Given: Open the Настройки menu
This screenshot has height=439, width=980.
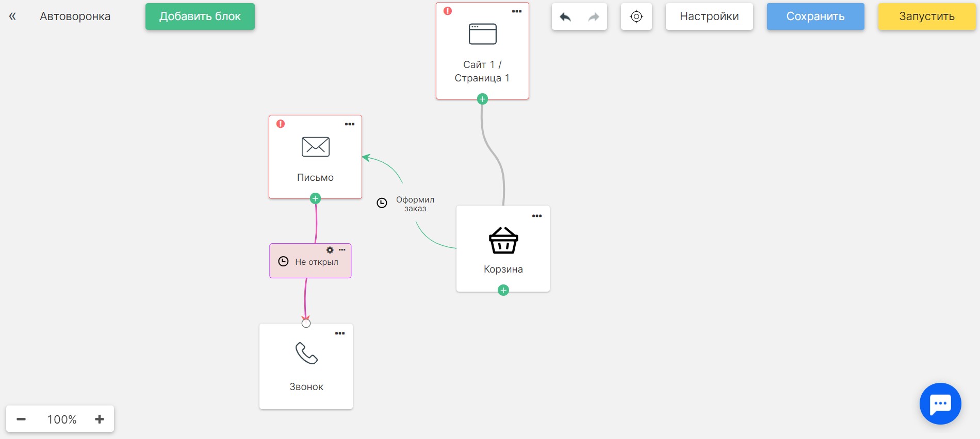Looking at the screenshot, I should tap(709, 16).
